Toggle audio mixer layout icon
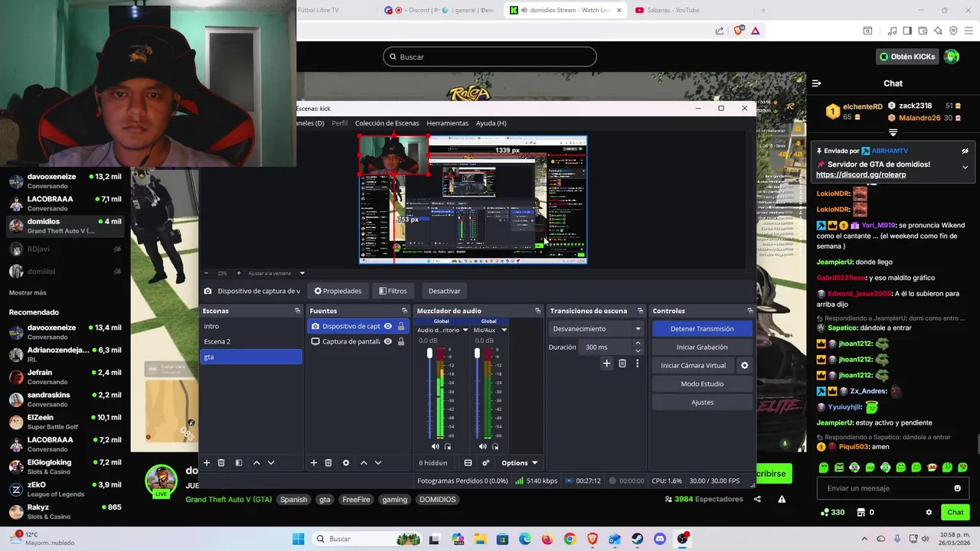This screenshot has width=980, height=551. pos(468,463)
